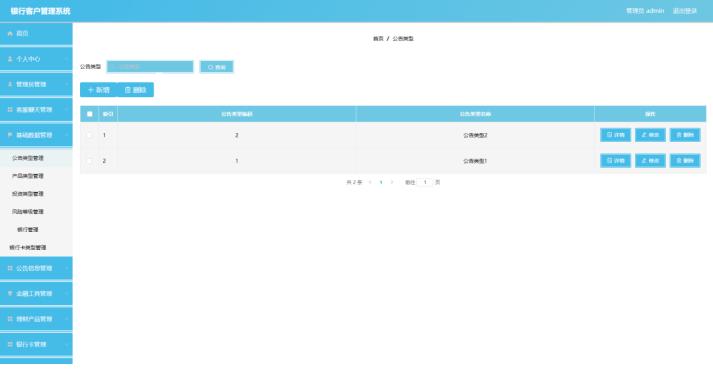The width and height of the screenshot is (713, 373).
Task: Open 投资类型管理 in the sidebar
Action: point(36,194)
